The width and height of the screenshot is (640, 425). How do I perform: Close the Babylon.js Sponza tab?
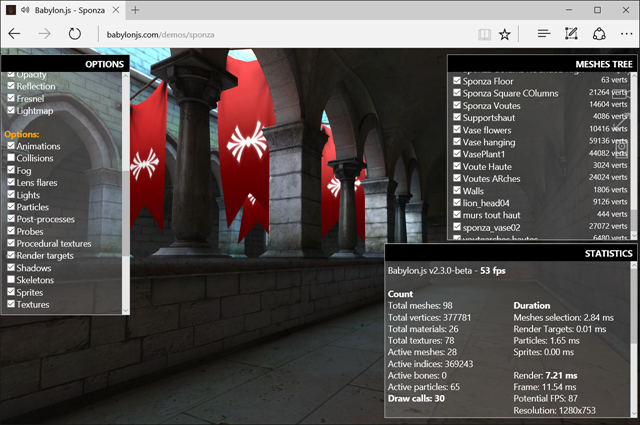pos(116,10)
